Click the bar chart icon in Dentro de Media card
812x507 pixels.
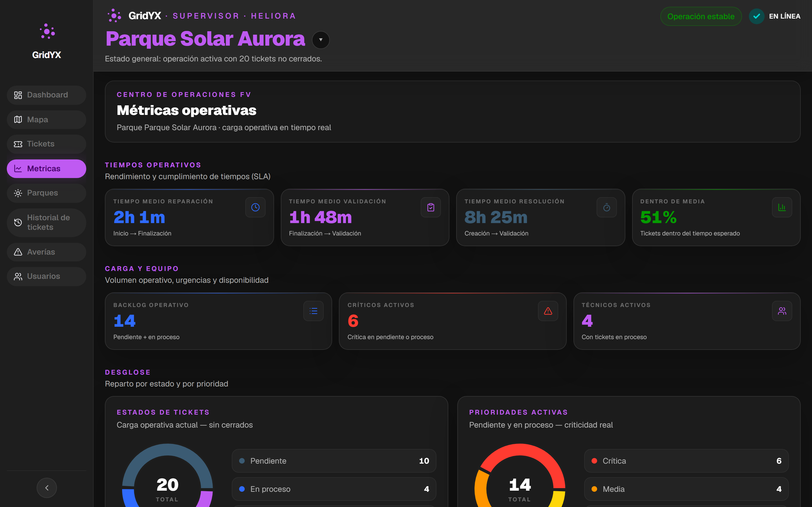(782, 207)
